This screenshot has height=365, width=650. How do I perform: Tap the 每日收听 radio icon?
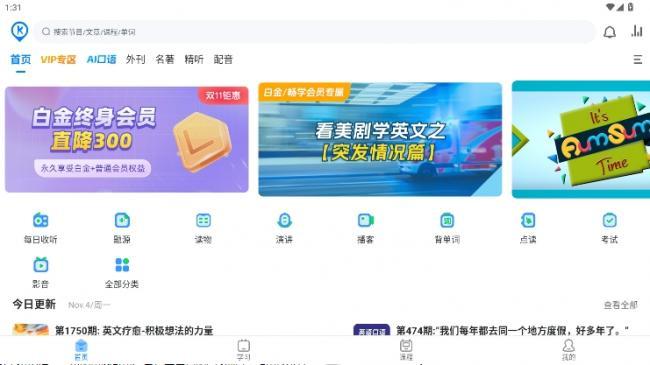click(41, 220)
